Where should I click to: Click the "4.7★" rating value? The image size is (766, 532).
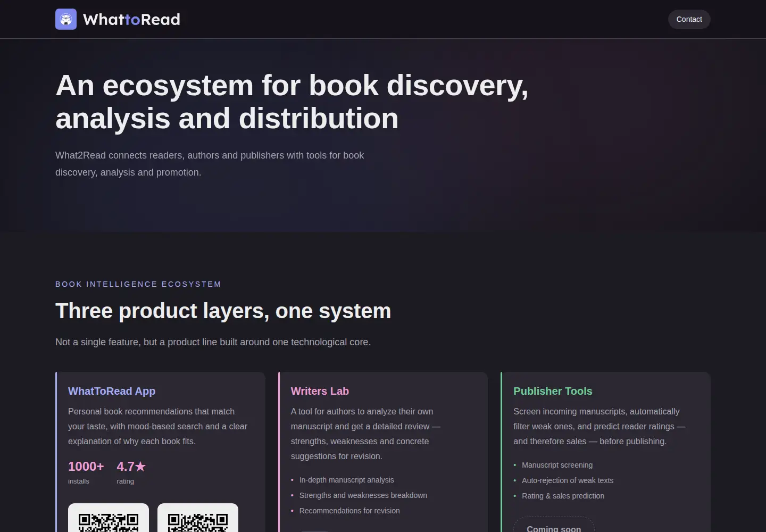tap(131, 467)
